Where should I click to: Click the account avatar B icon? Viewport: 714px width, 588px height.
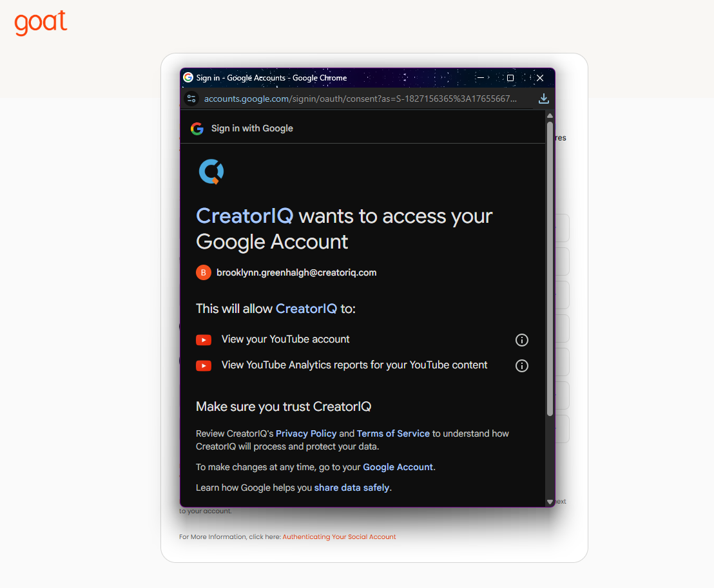(x=204, y=272)
